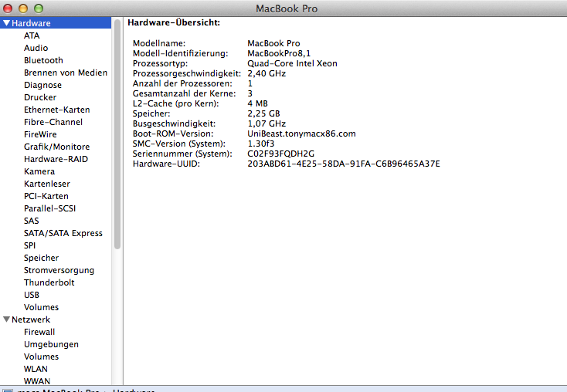Open Speicher in the sidebar
The height and width of the screenshot is (392, 567).
point(41,258)
